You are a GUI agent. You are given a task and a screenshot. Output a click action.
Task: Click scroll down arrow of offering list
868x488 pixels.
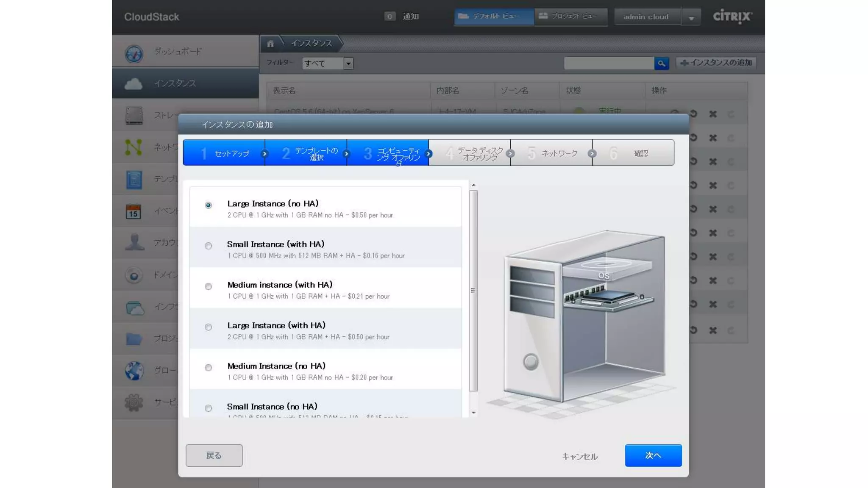coord(473,413)
